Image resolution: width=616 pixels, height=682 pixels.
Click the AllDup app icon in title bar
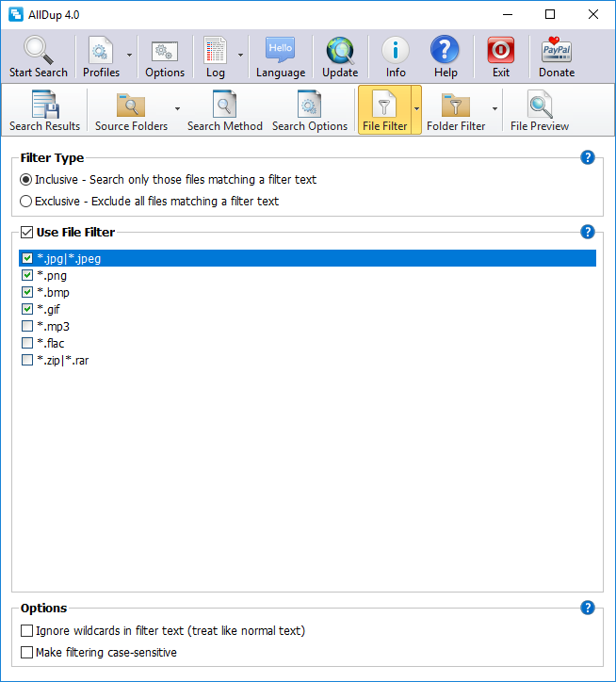(16, 14)
